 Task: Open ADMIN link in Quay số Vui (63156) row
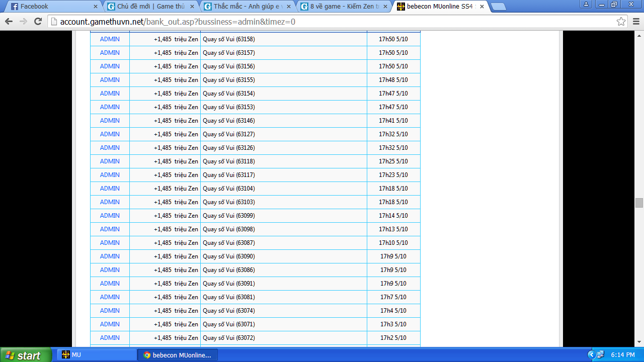(x=110, y=66)
